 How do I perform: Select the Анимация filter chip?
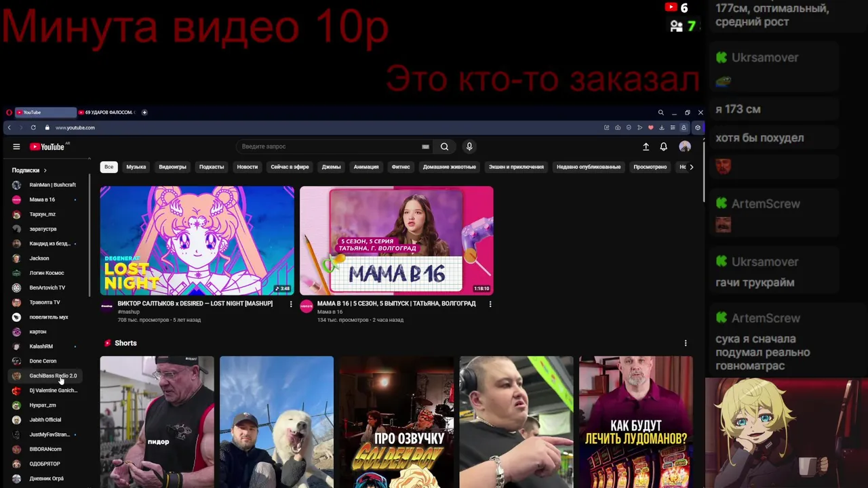click(366, 167)
